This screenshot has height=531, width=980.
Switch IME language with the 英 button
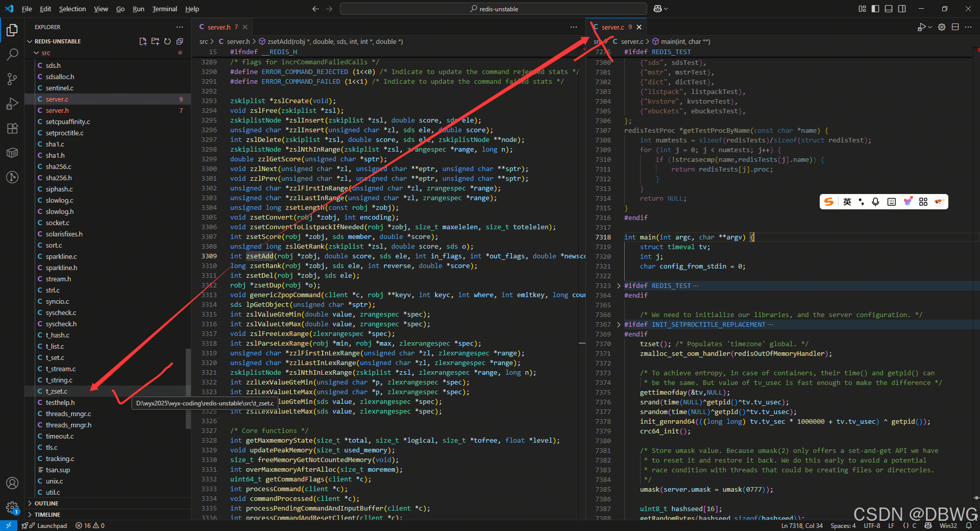847,202
